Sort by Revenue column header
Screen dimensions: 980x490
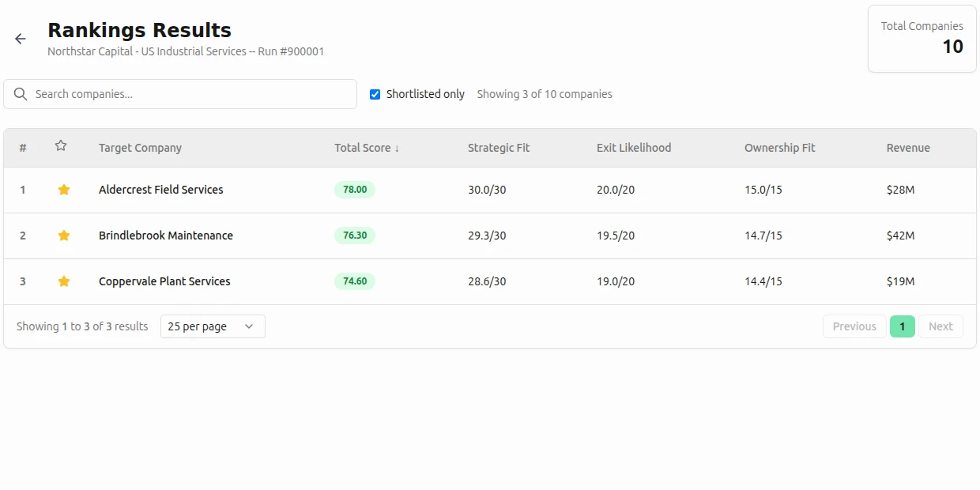tap(908, 148)
